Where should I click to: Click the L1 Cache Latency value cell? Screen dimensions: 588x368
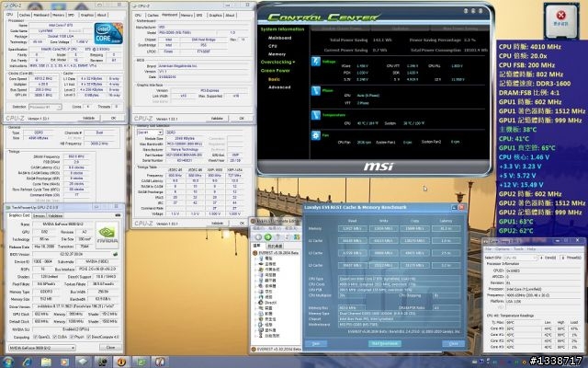(446, 241)
